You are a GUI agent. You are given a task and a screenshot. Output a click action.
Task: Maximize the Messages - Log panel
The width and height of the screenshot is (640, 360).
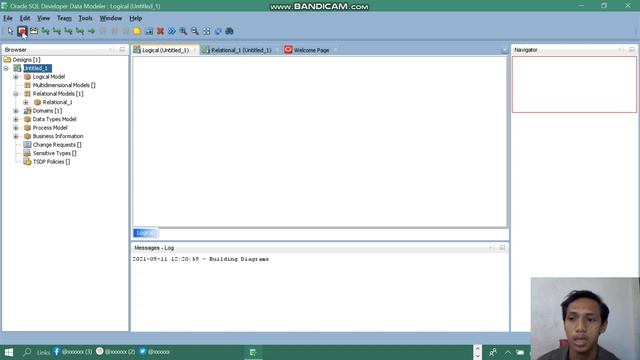pos(502,247)
